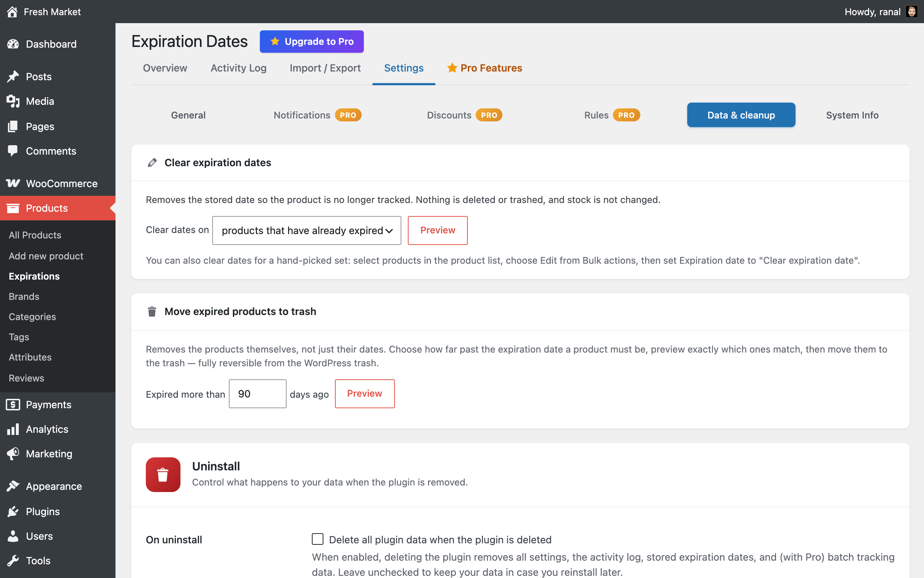Click the Users person icon

13,536
